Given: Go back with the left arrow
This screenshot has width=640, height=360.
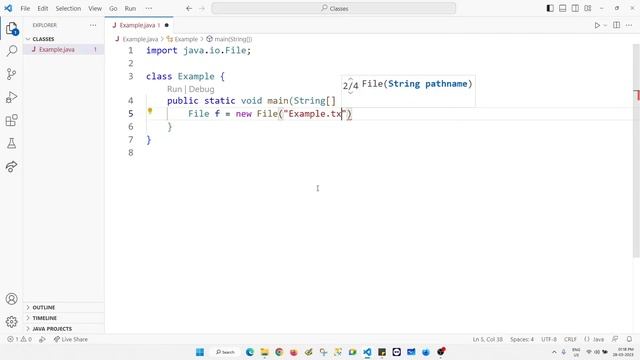Looking at the screenshot, I should tap(189, 8).
